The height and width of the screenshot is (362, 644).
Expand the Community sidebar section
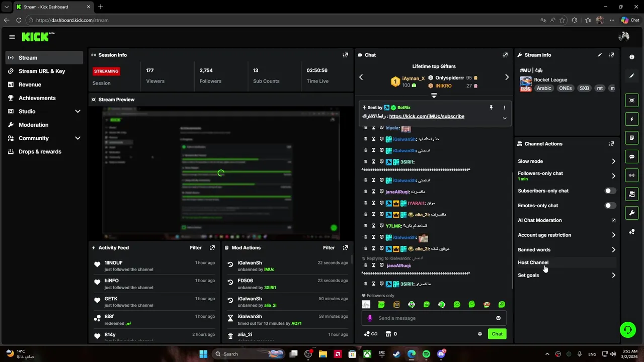pos(77,138)
